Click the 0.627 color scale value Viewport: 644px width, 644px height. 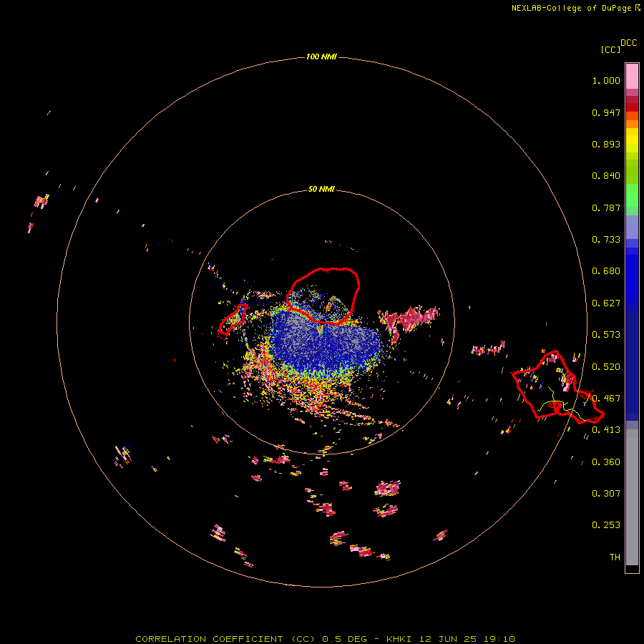[606, 303]
